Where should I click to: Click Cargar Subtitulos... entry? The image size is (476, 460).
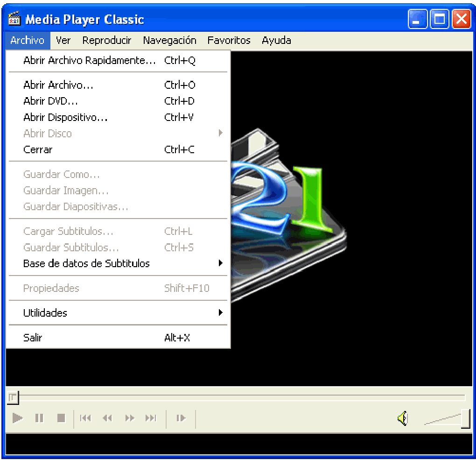pyautogui.click(x=118, y=231)
